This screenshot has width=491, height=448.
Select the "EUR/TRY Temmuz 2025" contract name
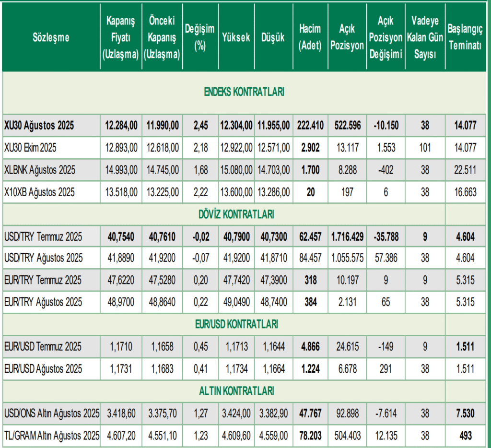click(x=43, y=280)
